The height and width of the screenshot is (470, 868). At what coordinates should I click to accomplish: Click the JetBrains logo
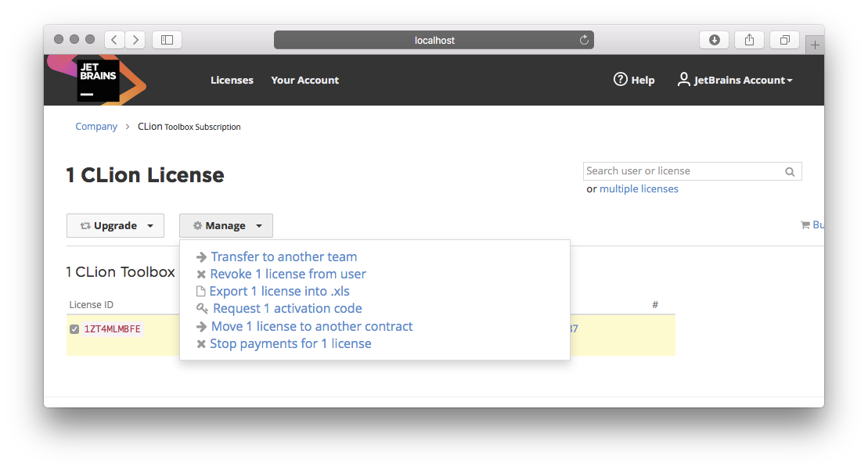coord(98,80)
